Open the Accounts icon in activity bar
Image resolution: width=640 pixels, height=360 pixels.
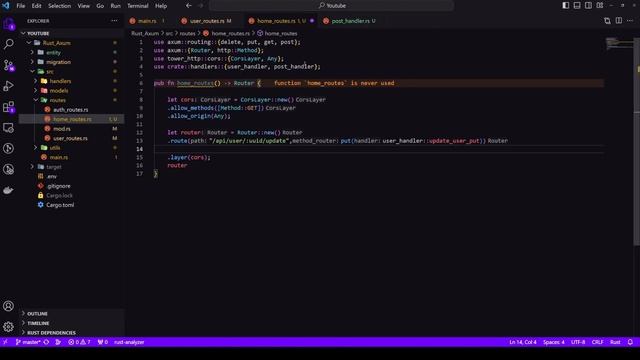[9, 306]
